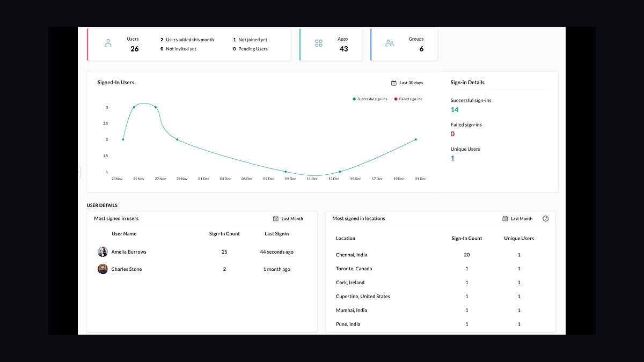Viewport: 644px width, 362px height.
Task: Click the chart data point near 21 Dec
Action: coord(415,139)
